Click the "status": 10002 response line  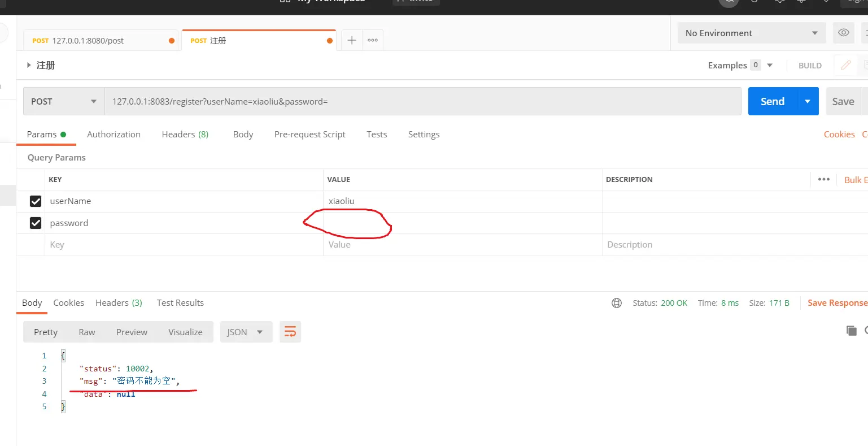116,369
